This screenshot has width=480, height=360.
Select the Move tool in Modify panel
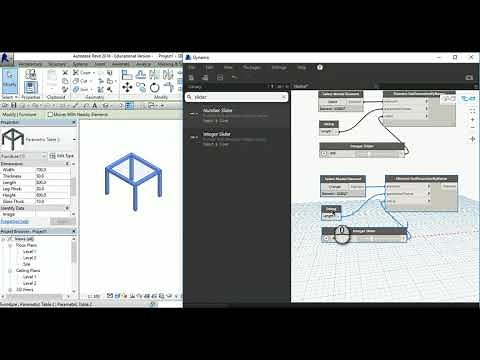[x=127, y=88]
